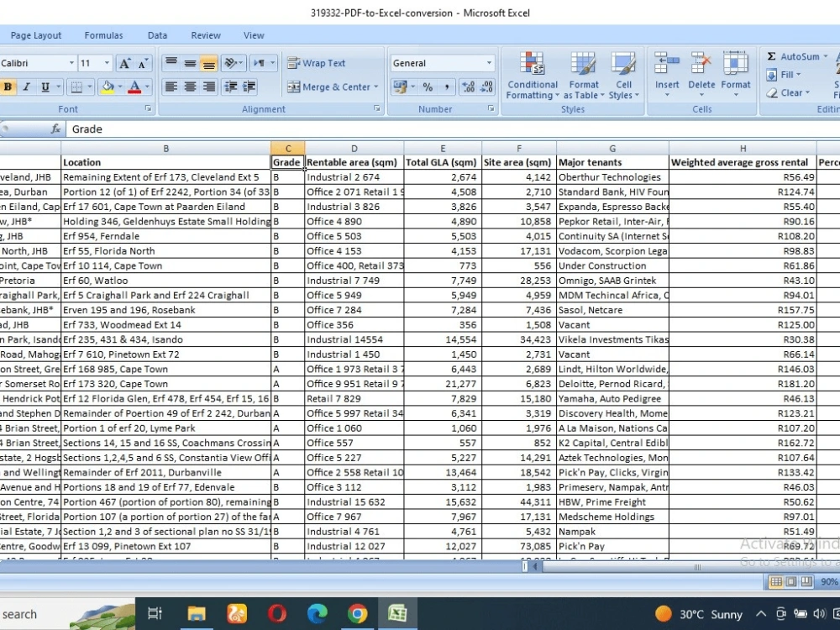The image size is (840, 630).
Task: Switch to Review tab
Action: 206,35
